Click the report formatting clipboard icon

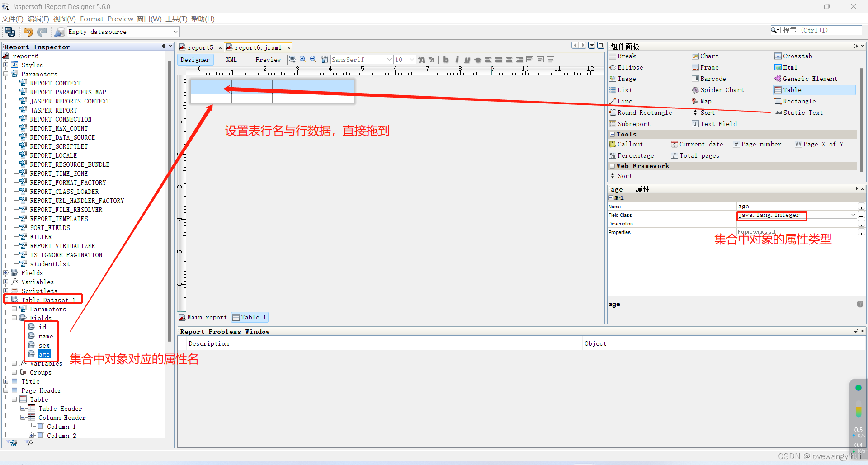pyautogui.click(x=324, y=59)
